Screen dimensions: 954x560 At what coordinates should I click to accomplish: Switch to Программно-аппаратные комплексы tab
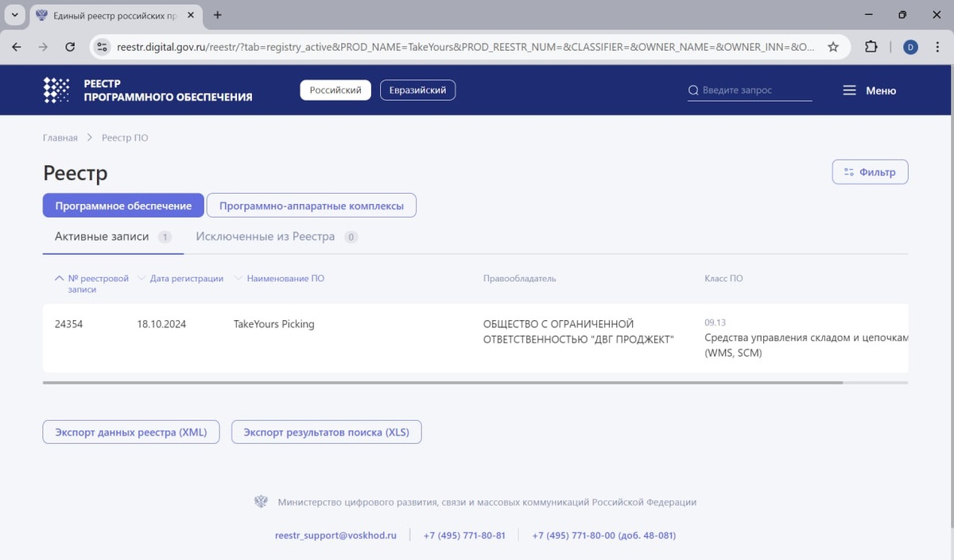coord(312,206)
